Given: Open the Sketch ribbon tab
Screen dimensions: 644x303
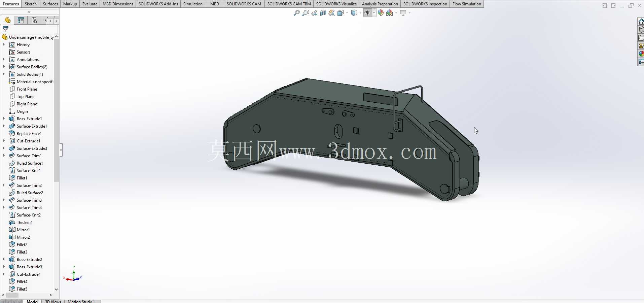Looking at the screenshot, I should [31, 4].
